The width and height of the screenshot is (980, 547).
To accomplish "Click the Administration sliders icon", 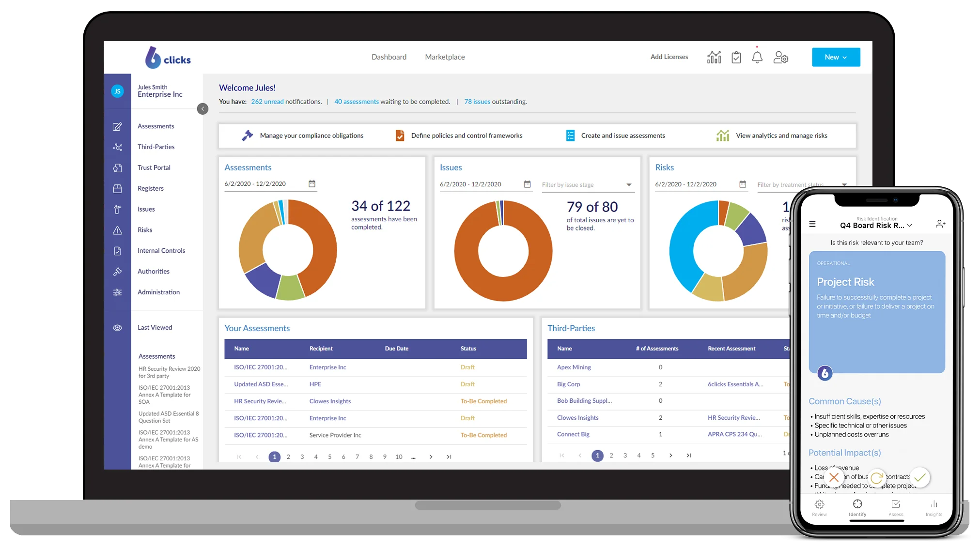I will click(117, 292).
